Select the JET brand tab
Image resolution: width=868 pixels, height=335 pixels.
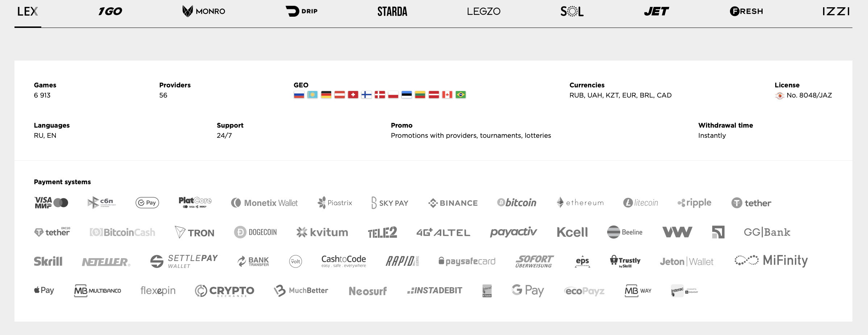(656, 12)
